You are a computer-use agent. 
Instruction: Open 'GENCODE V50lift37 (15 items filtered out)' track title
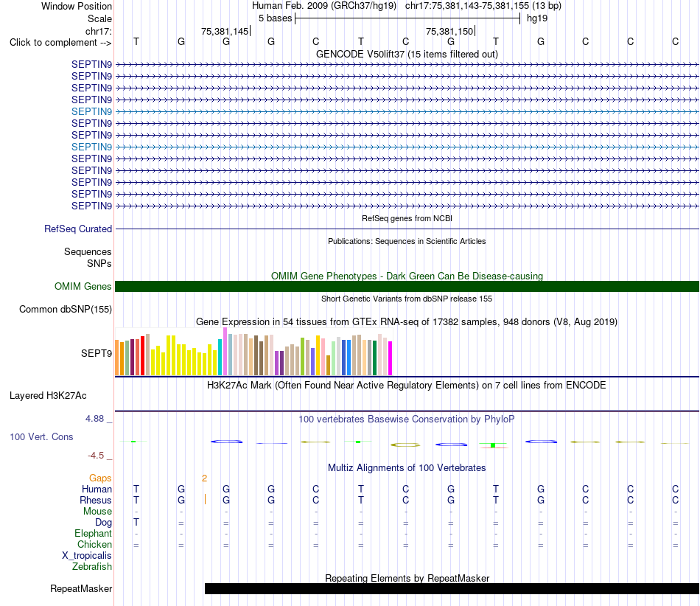[407, 54]
